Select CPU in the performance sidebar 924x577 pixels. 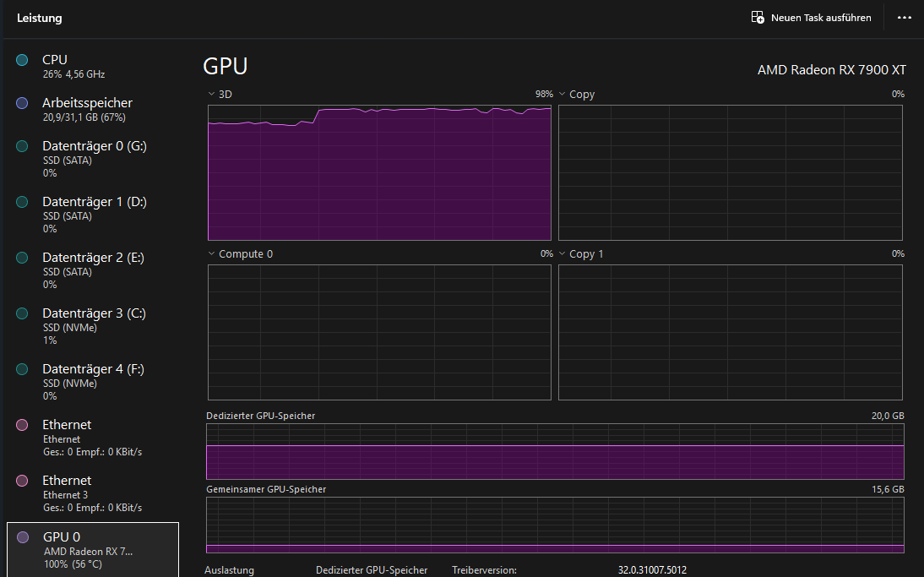(93, 66)
